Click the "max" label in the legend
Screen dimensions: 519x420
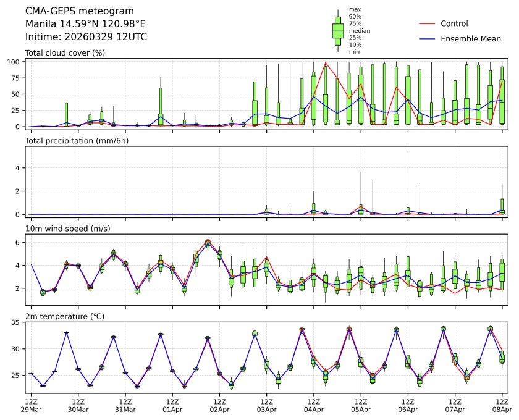[x=354, y=10]
